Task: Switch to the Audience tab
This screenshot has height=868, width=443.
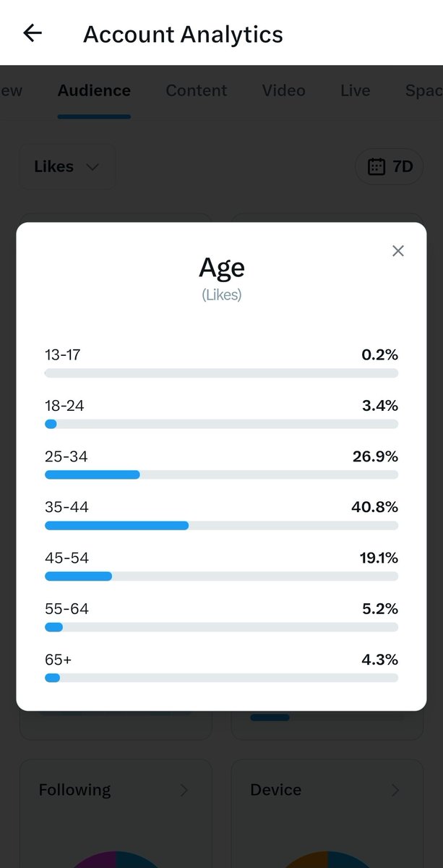Action: tap(94, 90)
